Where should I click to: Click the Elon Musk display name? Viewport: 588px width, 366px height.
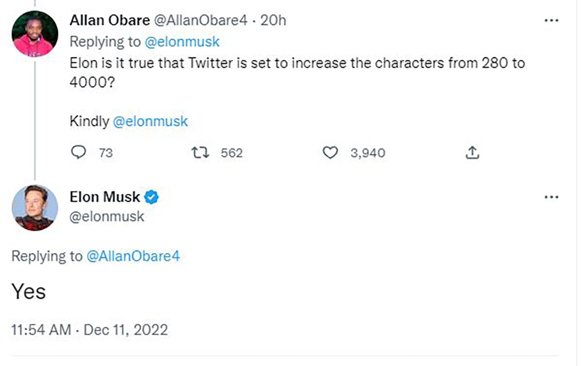pos(105,197)
